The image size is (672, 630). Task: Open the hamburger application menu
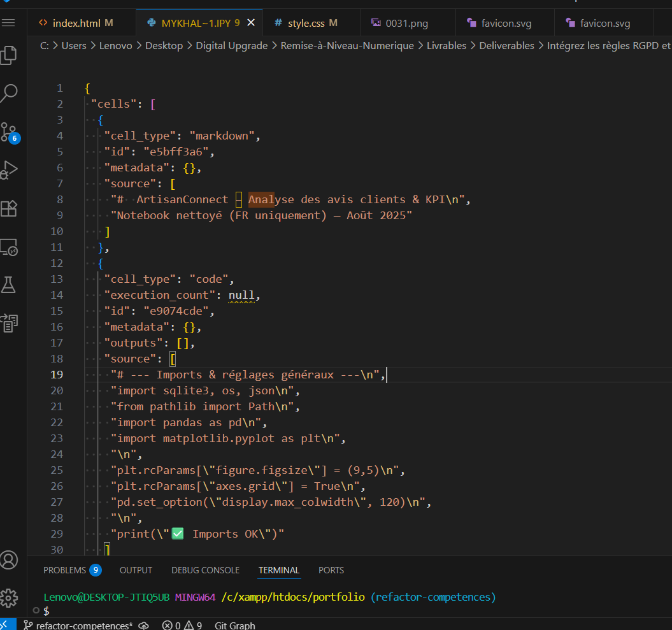pyautogui.click(x=8, y=23)
